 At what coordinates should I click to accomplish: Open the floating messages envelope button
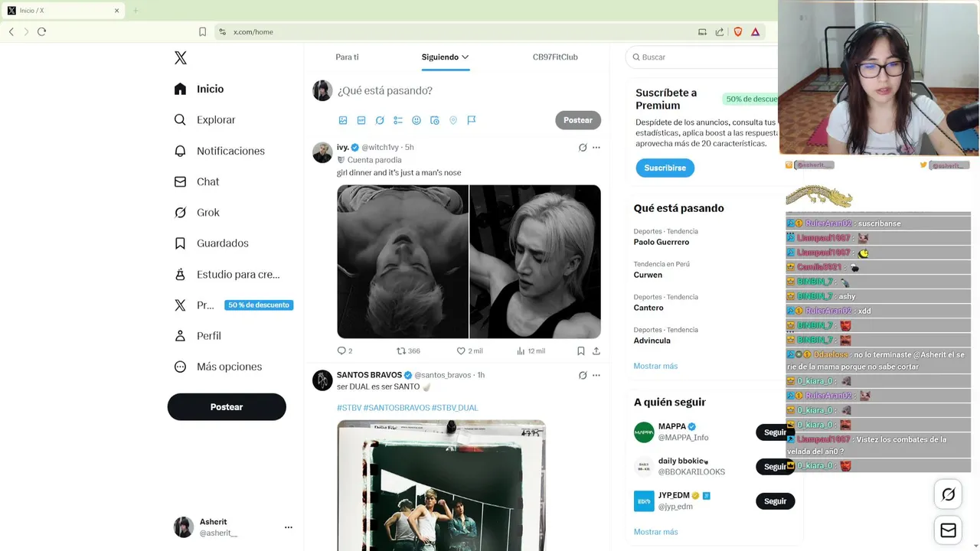948,530
